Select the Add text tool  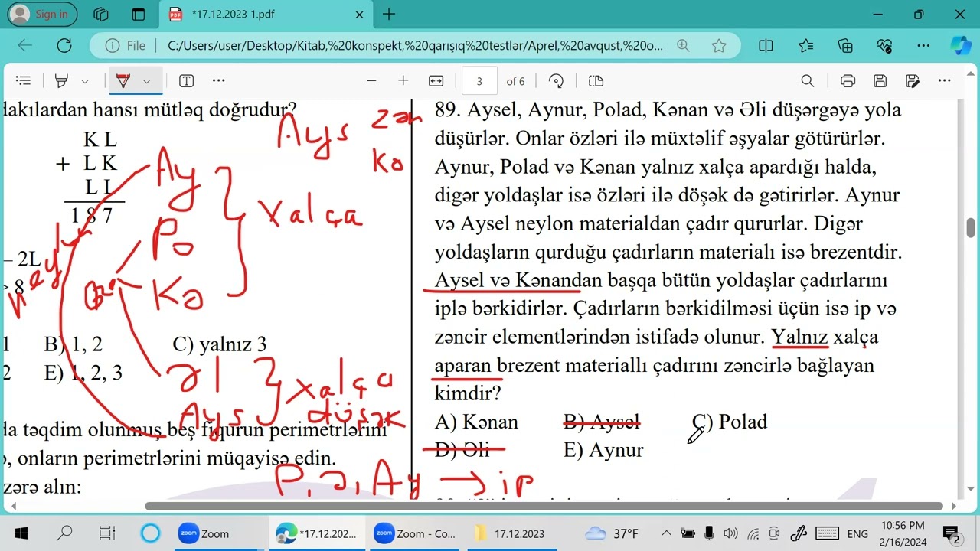click(x=186, y=81)
